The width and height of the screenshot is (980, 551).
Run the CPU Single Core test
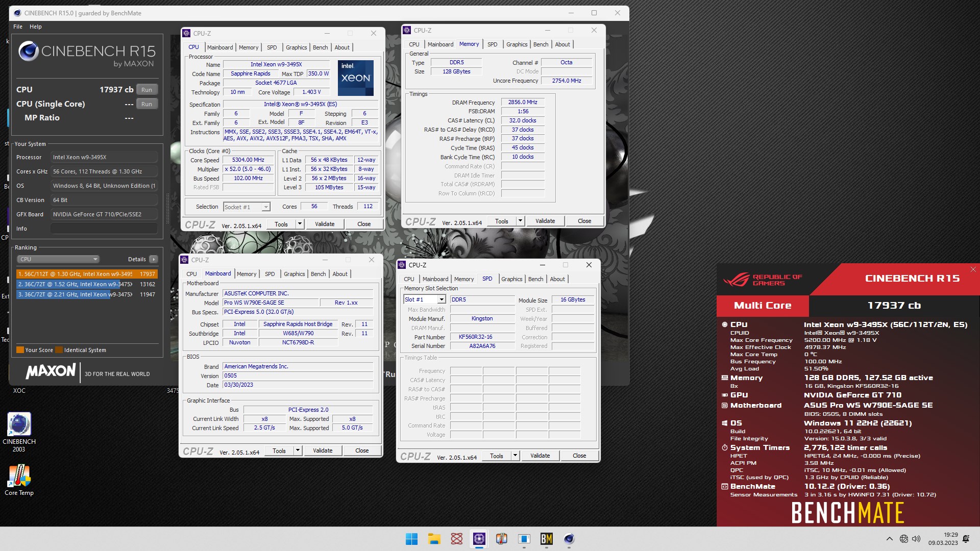[146, 104]
